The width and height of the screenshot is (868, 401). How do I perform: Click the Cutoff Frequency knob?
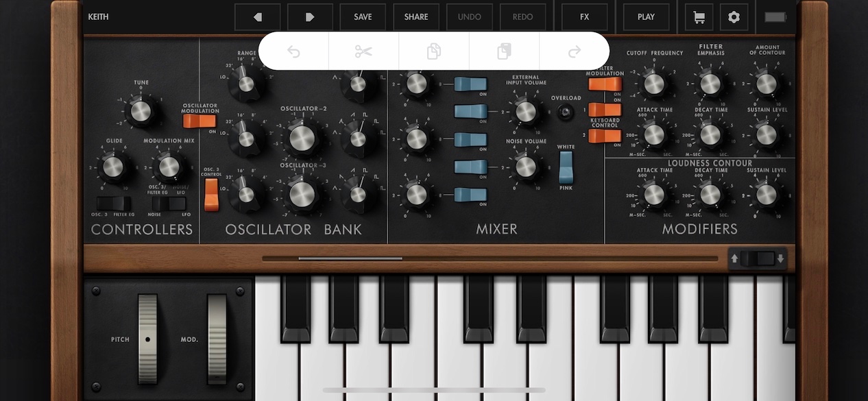[655, 84]
